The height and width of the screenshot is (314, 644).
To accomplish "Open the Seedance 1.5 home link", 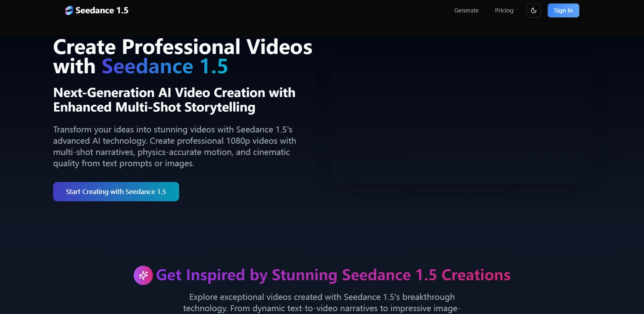I will coord(97,10).
